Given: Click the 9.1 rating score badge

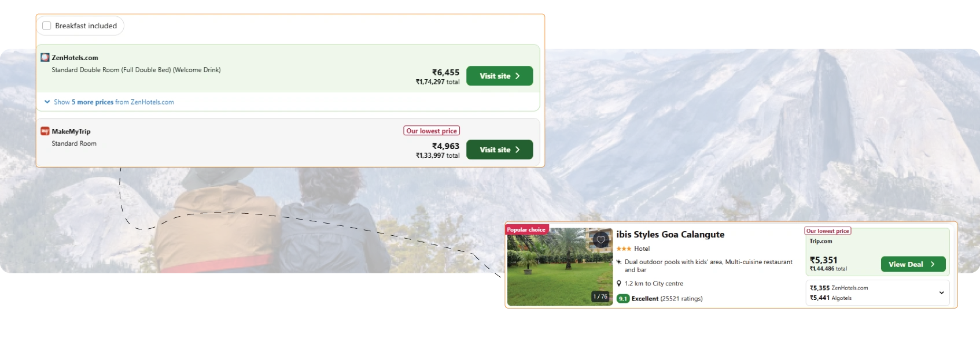Looking at the screenshot, I should 623,299.
